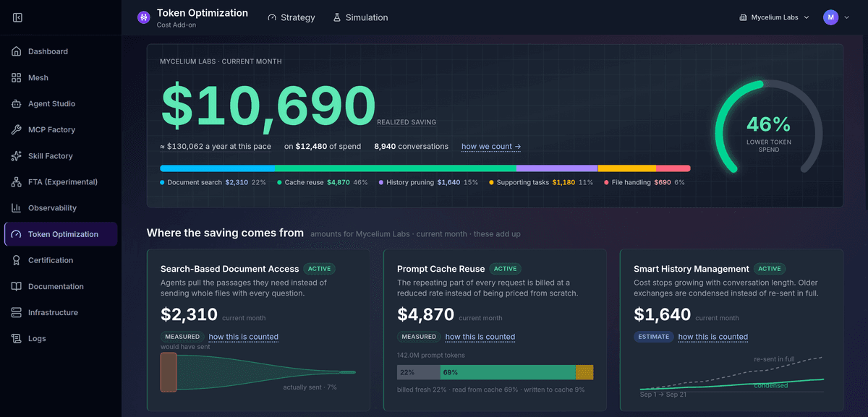The height and width of the screenshot is (417, 868).
Task: Click the History pruning $1,640 legend entry
Action: click(x=428, y=183)
